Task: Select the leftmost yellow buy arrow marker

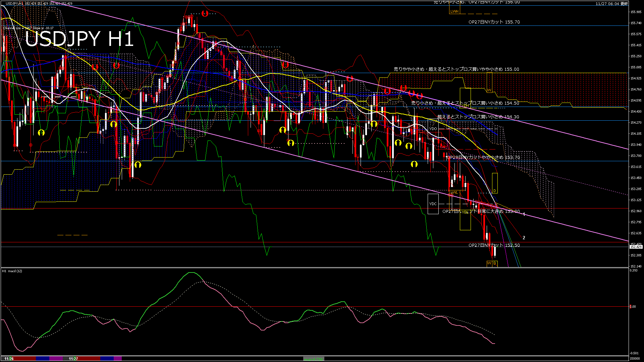Action: (41, 133)
